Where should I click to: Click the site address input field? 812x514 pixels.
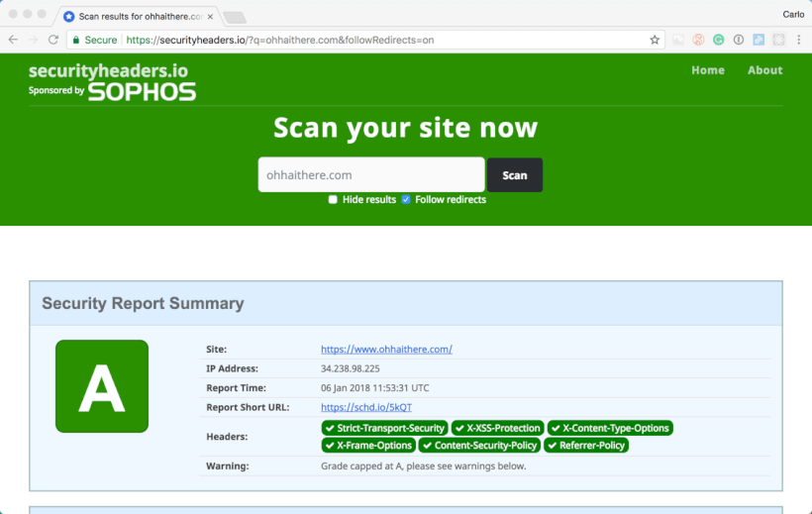(371, 175)
